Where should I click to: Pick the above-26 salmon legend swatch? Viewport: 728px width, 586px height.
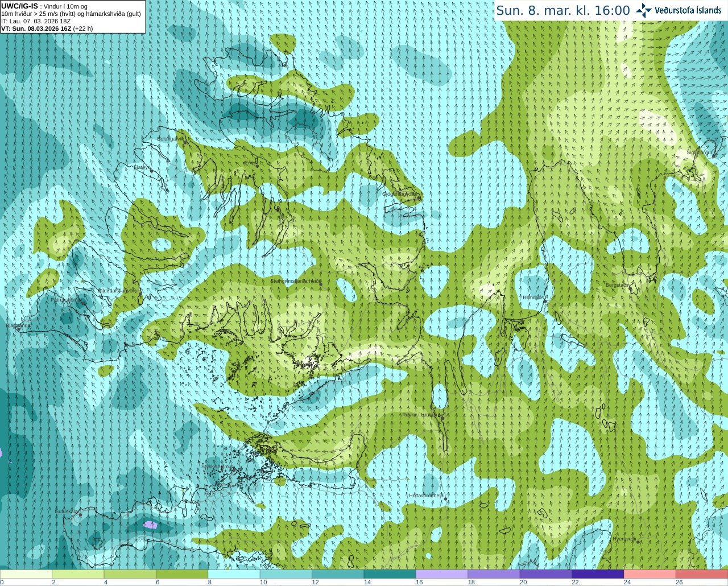pos(702,574)
